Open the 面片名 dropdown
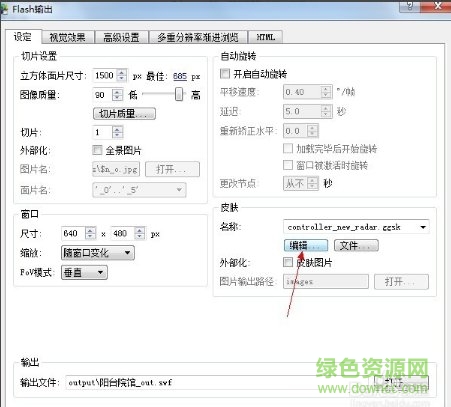The image size is (451, 407). coord(139,190)
